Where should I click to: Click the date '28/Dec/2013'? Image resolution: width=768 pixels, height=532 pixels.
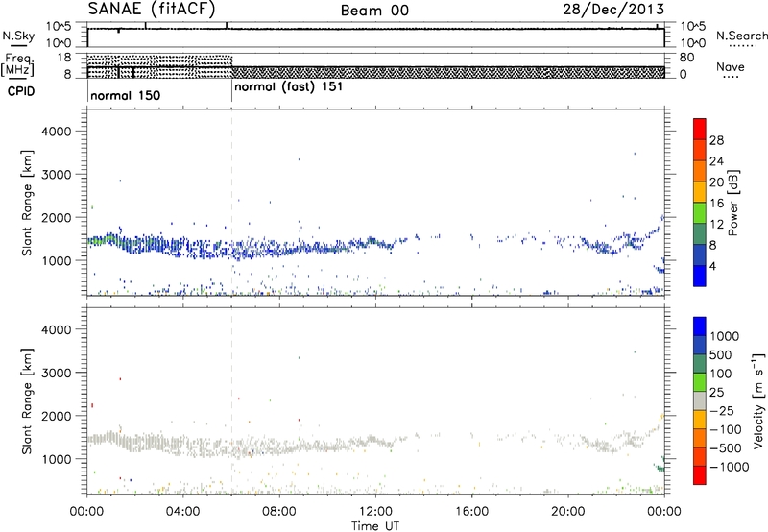click(x=613, y=10)
